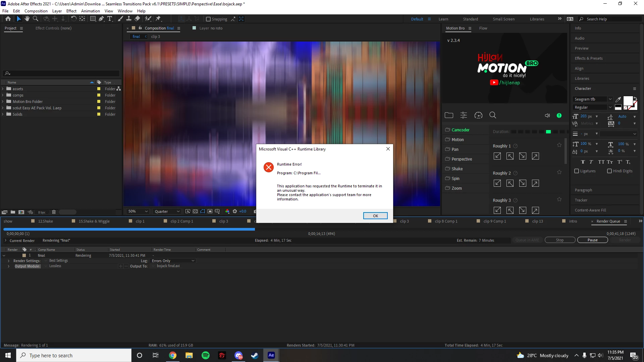The height and width of the screenshot is (362, 644).
Task: Select the Hand tool in toolbar
Action: point(27,19)
